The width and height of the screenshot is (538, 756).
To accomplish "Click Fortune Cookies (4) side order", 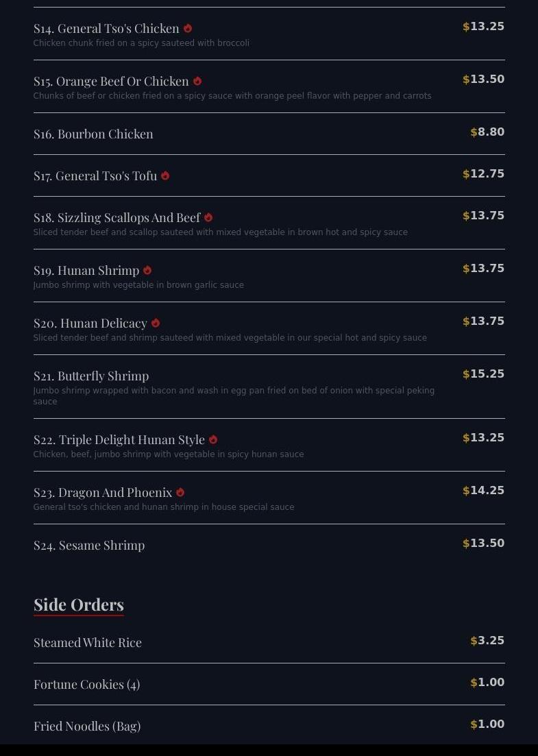I will (x=86, y=685).
